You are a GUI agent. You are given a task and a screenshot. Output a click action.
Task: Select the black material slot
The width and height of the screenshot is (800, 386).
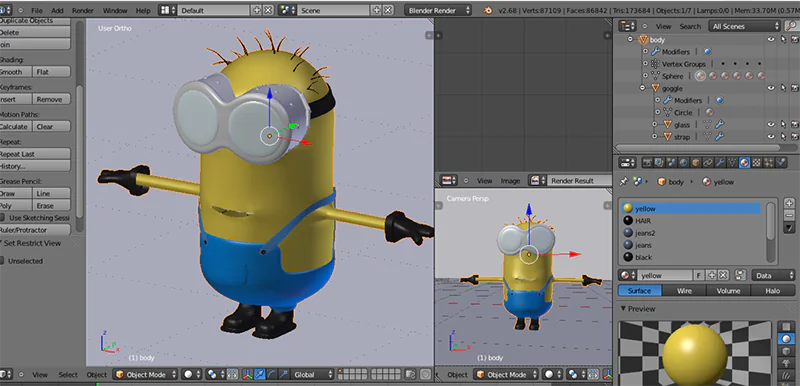[691, 257]
